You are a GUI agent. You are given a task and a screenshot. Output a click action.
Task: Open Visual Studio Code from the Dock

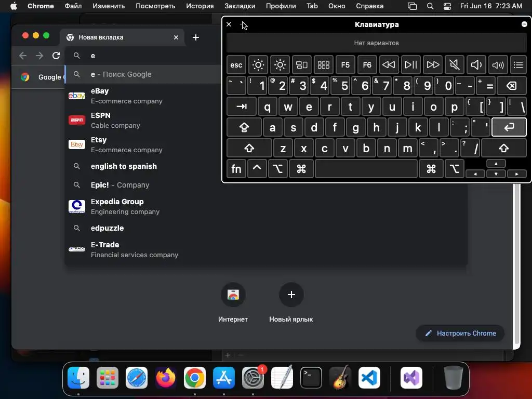(369, 378)
